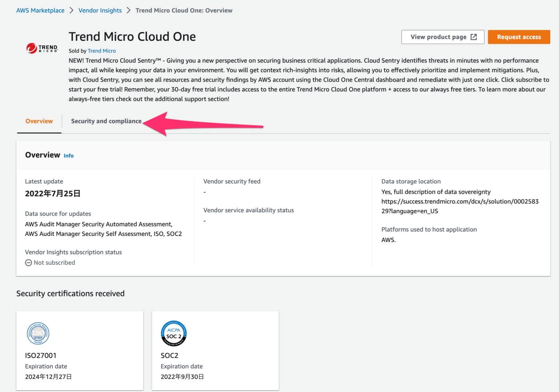Click the SOC2 AICPA certification badge

(174, 333)
